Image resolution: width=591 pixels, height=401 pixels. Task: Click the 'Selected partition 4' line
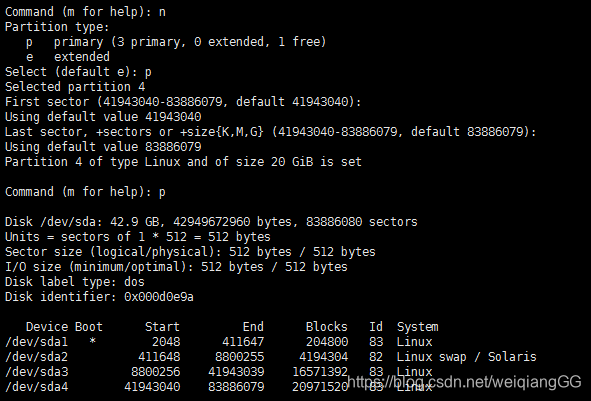pos(75,87)
